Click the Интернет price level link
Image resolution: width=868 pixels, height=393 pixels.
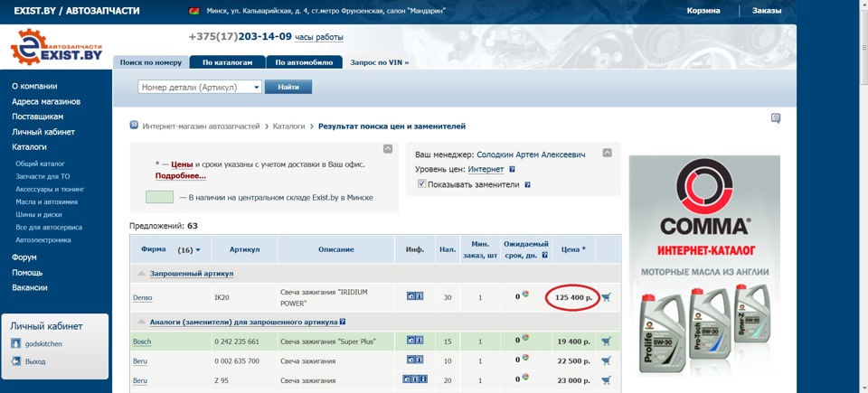click(486, 169)
